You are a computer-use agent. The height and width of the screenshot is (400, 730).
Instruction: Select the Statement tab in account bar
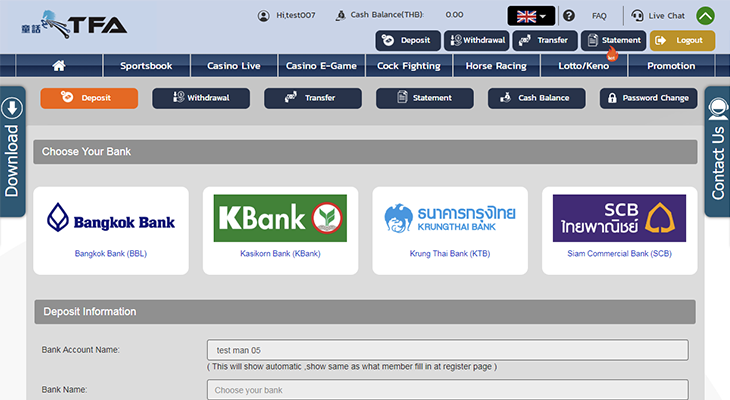425,98
